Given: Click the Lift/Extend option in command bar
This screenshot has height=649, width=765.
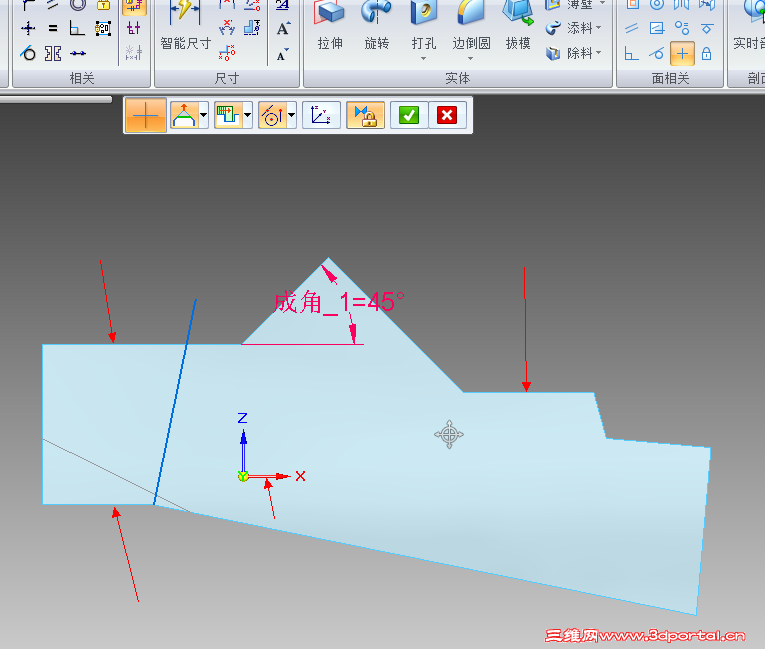Looking at the screenshot, I should [183, 116].
